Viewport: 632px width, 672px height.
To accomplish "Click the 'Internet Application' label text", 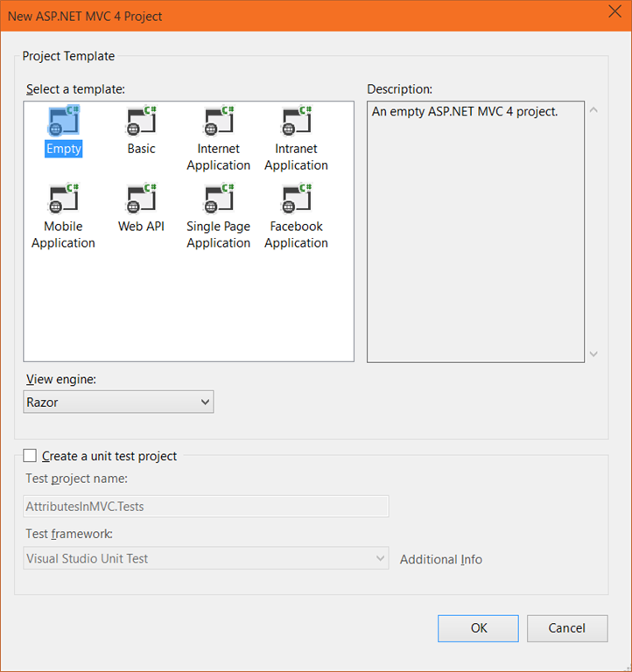I will click(219, 157).
